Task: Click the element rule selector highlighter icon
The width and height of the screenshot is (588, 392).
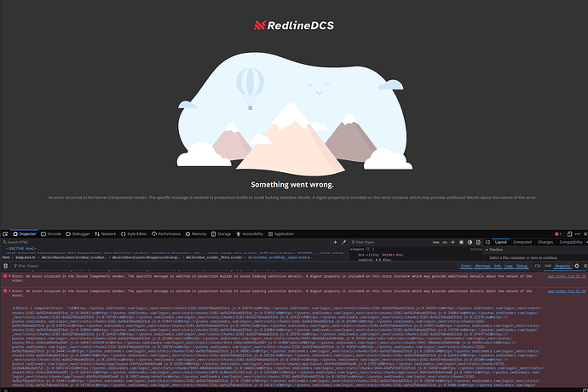Action: click(368, 249)
